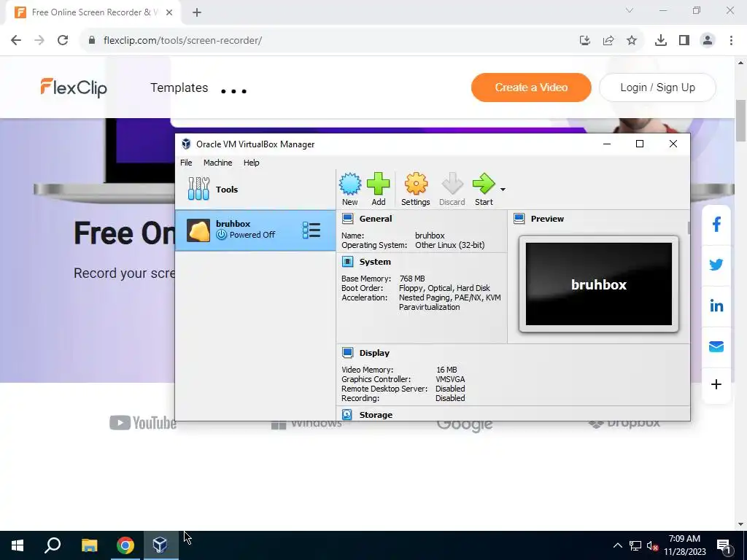
Task: Share page via Facebook icon
Action: (716, 225)
